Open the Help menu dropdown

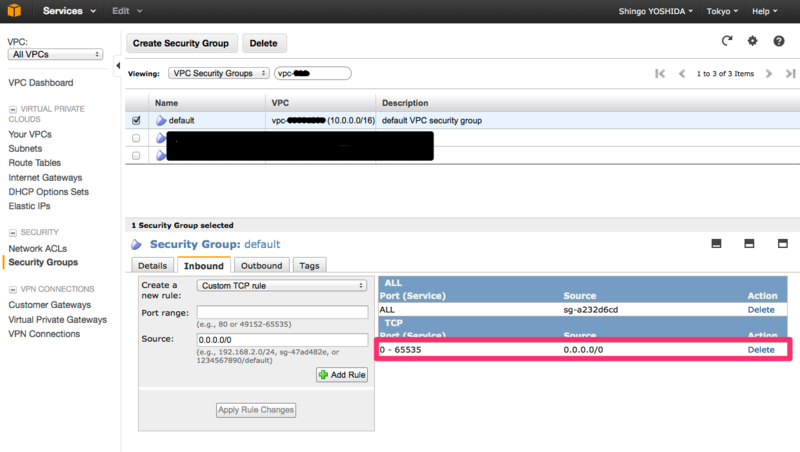pyautogui.click(x=764, y=11)
